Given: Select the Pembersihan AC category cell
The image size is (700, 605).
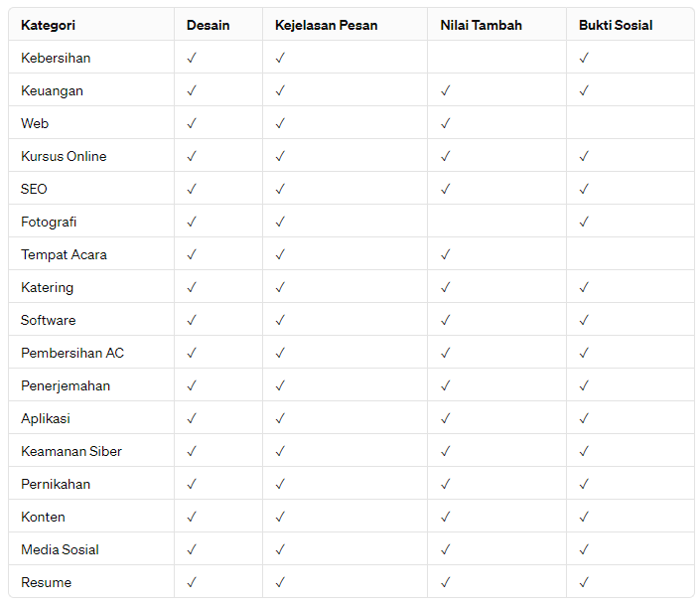Looking at the screenshot, I should pyautogui.click(x=72, y=353).
